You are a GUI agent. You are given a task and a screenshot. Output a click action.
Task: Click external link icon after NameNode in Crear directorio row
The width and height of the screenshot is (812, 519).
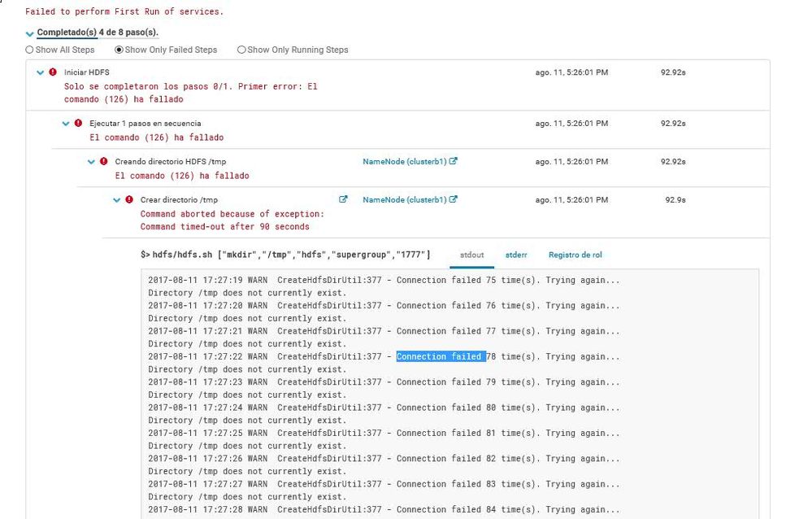point(454,199)
